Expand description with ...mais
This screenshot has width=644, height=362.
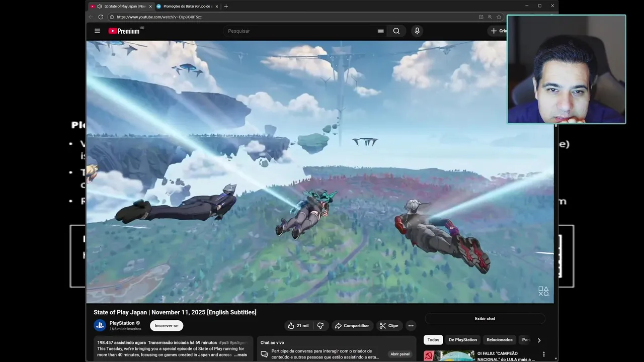[x=240, y=354]
